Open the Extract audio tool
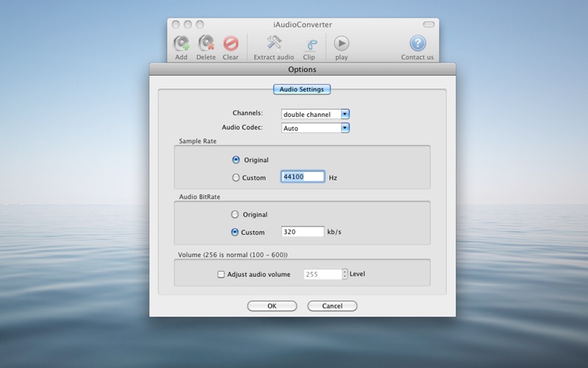 (x=274, y=43)
